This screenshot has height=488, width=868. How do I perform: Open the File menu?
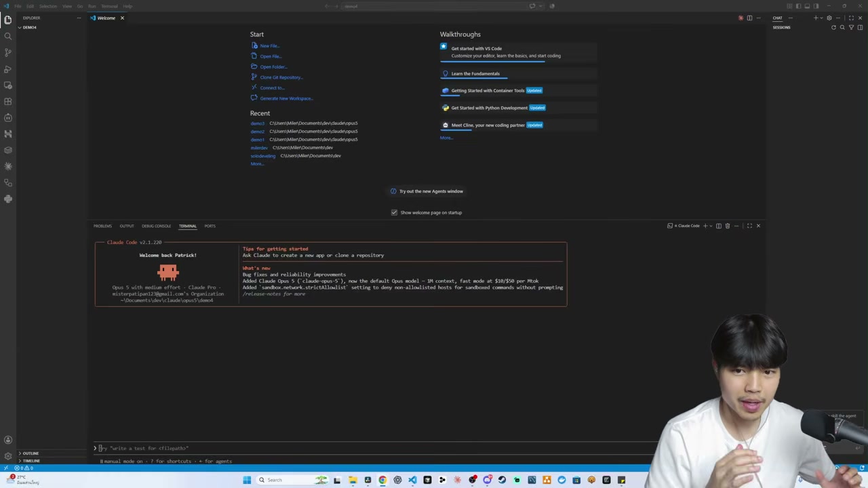[x=18, y=6]
